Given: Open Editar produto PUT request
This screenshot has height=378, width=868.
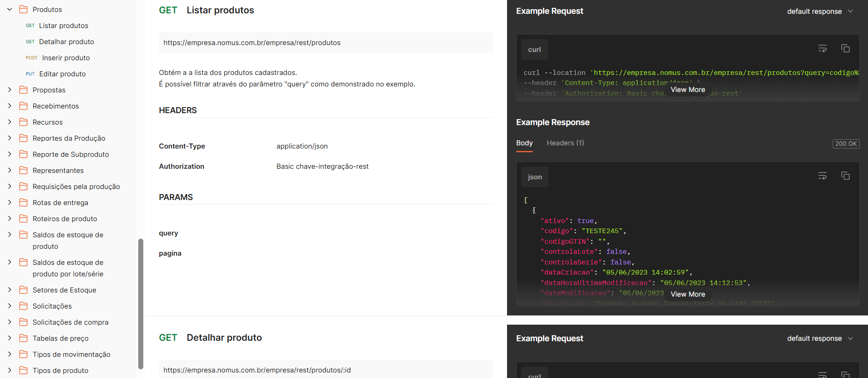Looking at the screenshot, I should [62, 74].
